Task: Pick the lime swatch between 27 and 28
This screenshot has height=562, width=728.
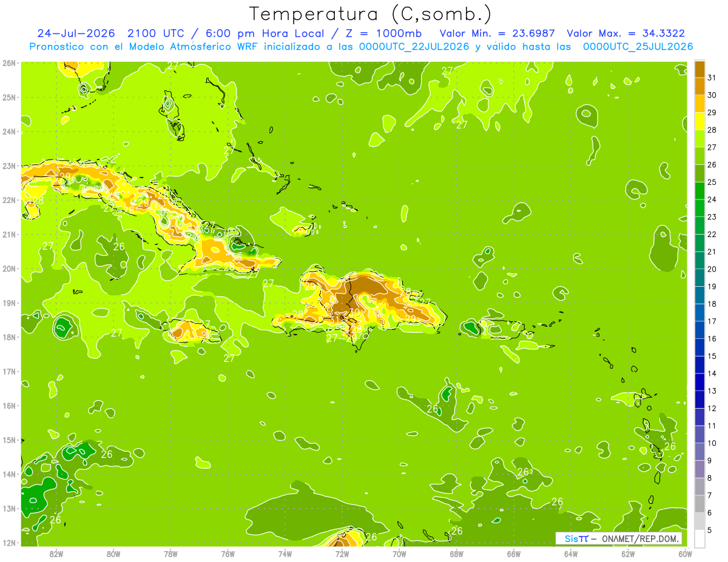Action: [x=699, y=138]
